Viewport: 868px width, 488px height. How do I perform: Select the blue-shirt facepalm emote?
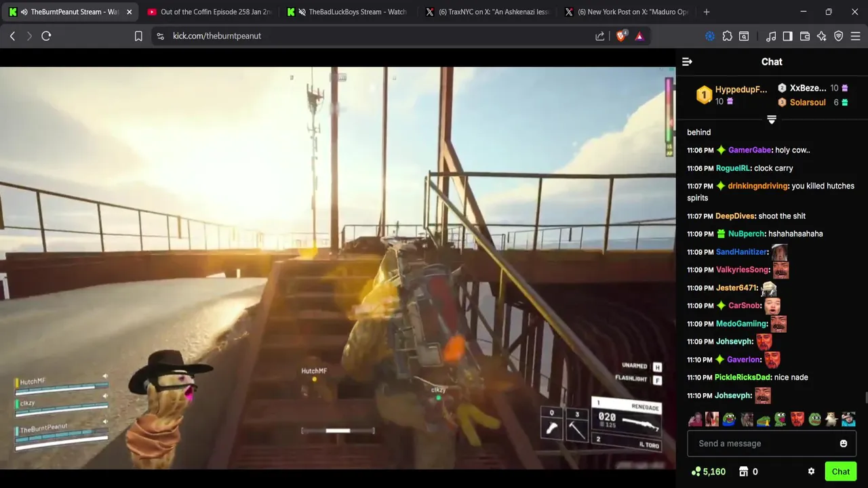point(848,420)
